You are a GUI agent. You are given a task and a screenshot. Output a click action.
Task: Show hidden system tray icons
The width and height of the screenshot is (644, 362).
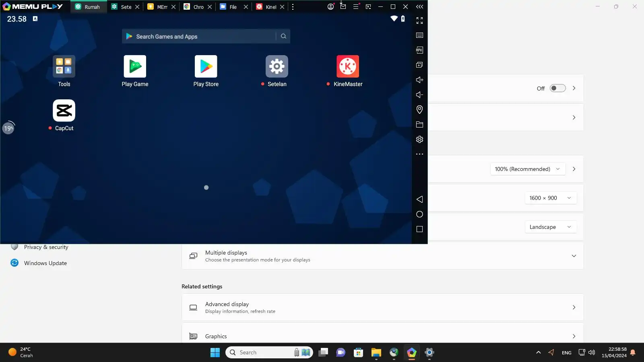(538, 353)
